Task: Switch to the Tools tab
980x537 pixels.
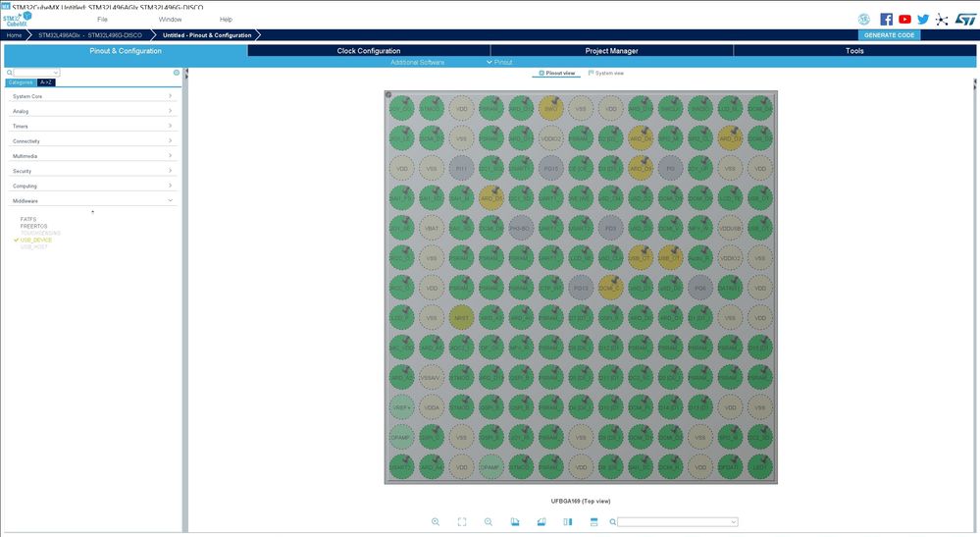Action: coord(854,51)
